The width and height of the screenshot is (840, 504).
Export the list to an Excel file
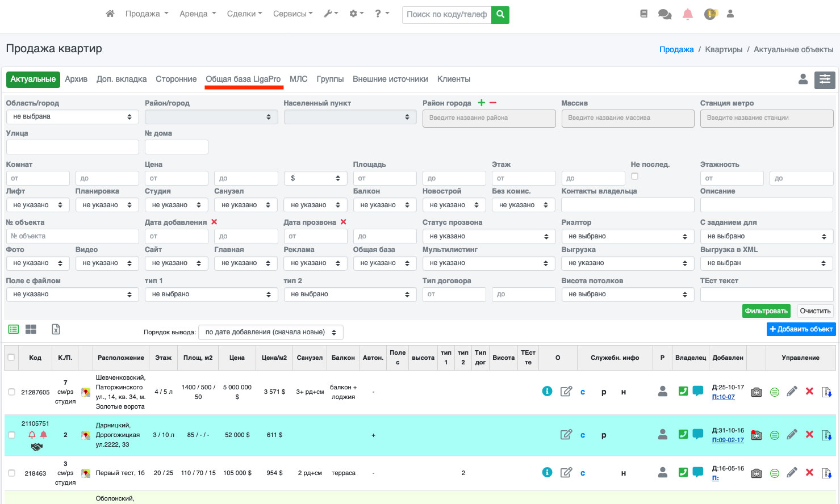56,329
